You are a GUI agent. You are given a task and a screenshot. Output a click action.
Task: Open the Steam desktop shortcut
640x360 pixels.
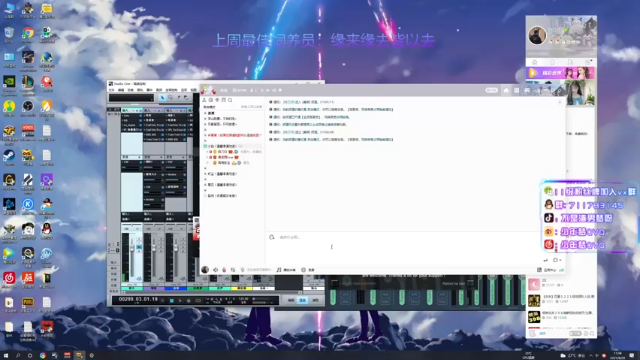[9, 156]
